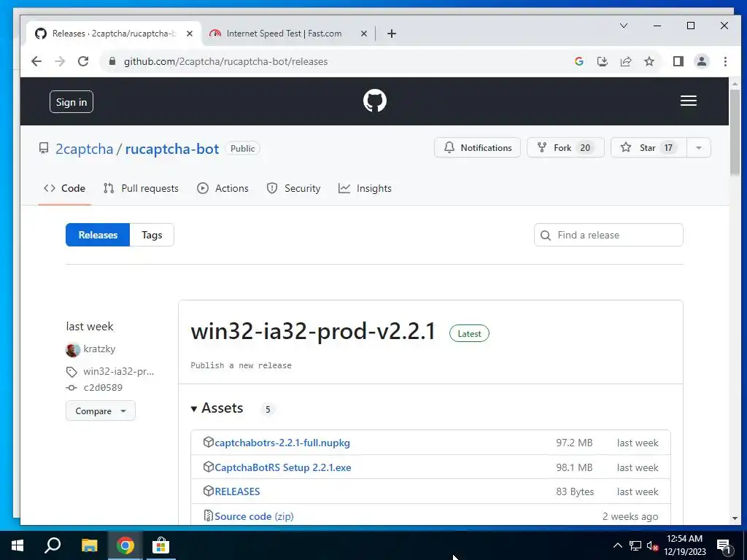Download captchabotrs-2.2.1-full.nupkg

[282, 443]
